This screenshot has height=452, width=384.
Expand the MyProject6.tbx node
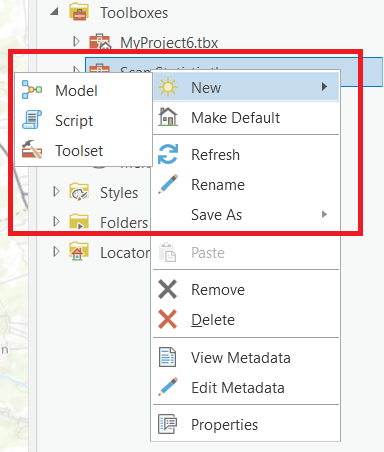coord(76,41)
